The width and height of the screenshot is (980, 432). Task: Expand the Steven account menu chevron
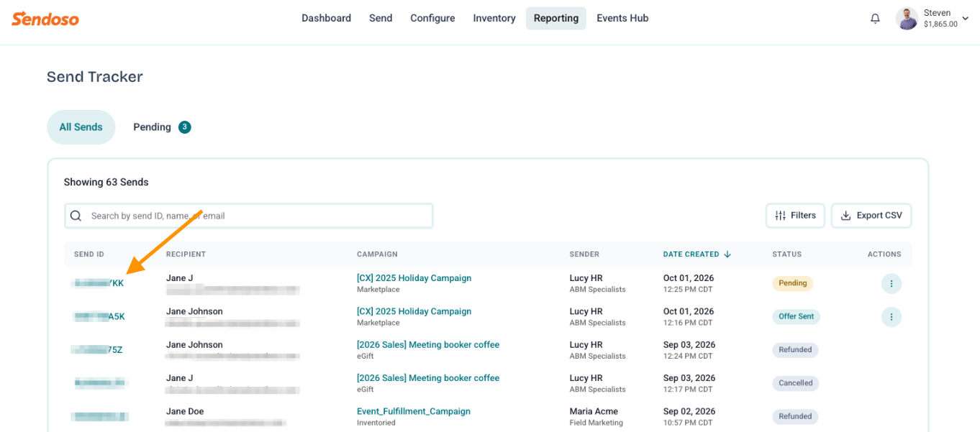966,19
